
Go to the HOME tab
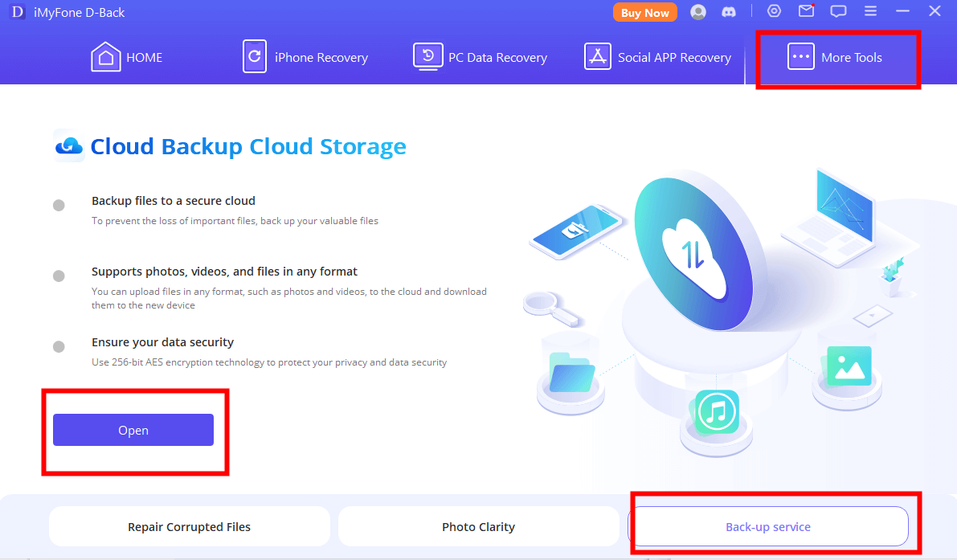[127, 57]
